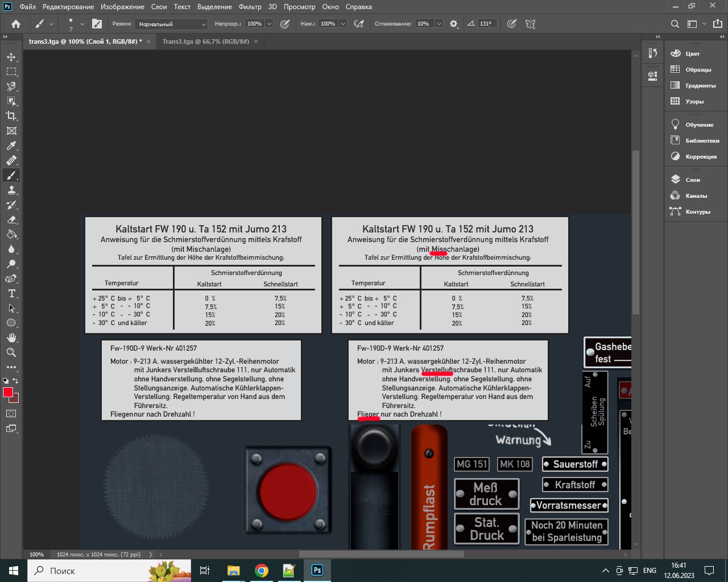Click the Zoom tool magnifier
Image resolution: width=728 pixels, height=582 pixels.
point(11,352)
